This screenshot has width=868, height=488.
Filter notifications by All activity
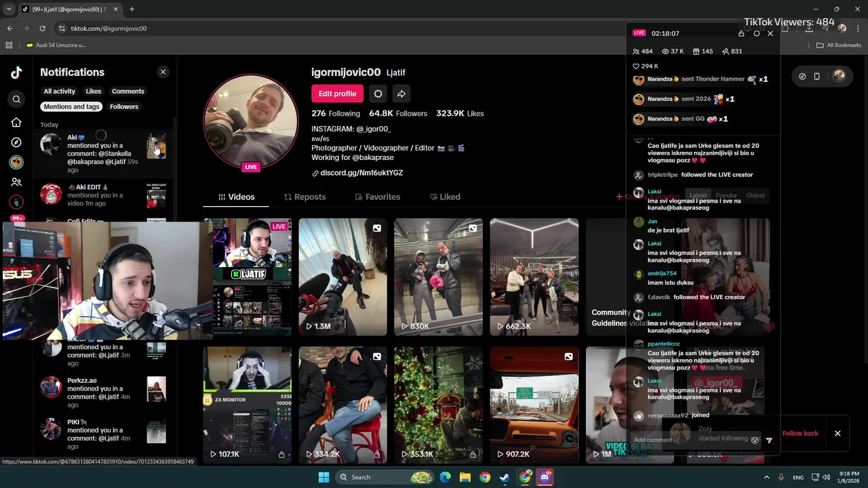click(x=60, y=91)
